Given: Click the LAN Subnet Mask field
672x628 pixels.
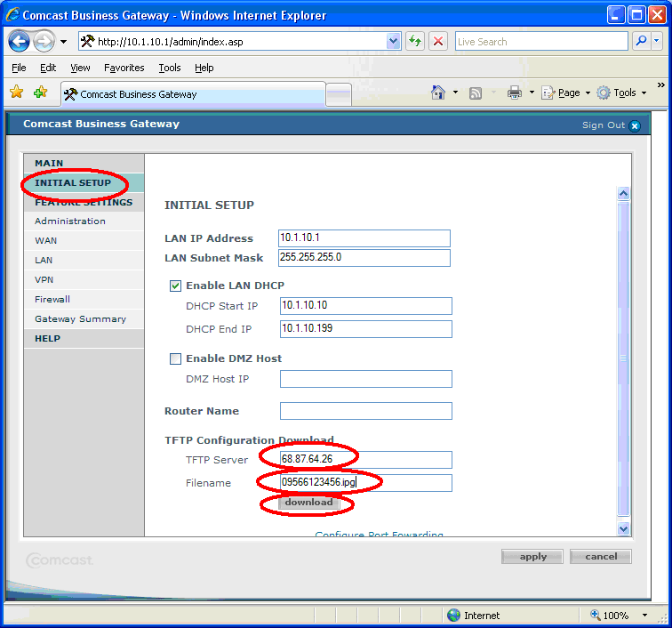Looking at the screenshot, I should tap(364, 258).
